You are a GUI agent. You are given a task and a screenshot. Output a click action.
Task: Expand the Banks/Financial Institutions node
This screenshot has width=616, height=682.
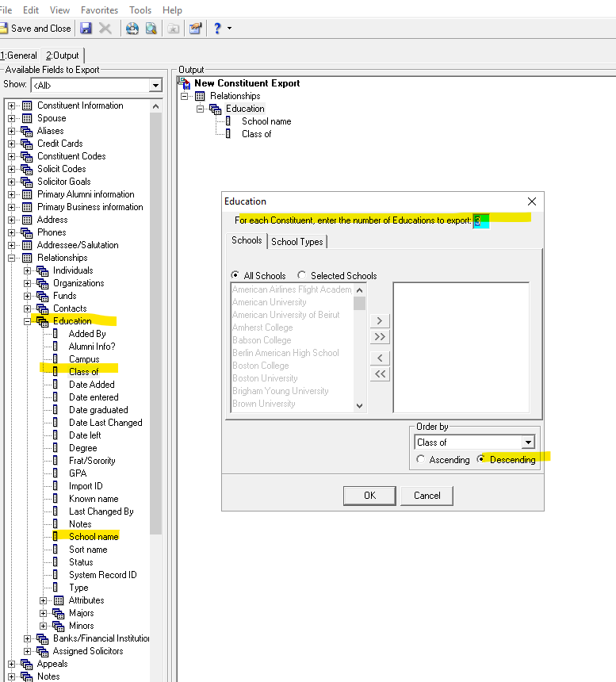click(x=28, y=639)
